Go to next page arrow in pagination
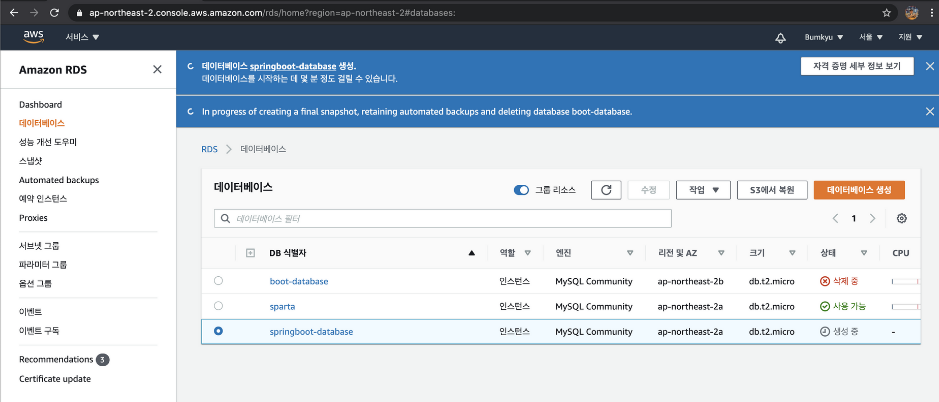Image resolution: width=939 pixels, height=402 pixels. (x=873, y=219)
